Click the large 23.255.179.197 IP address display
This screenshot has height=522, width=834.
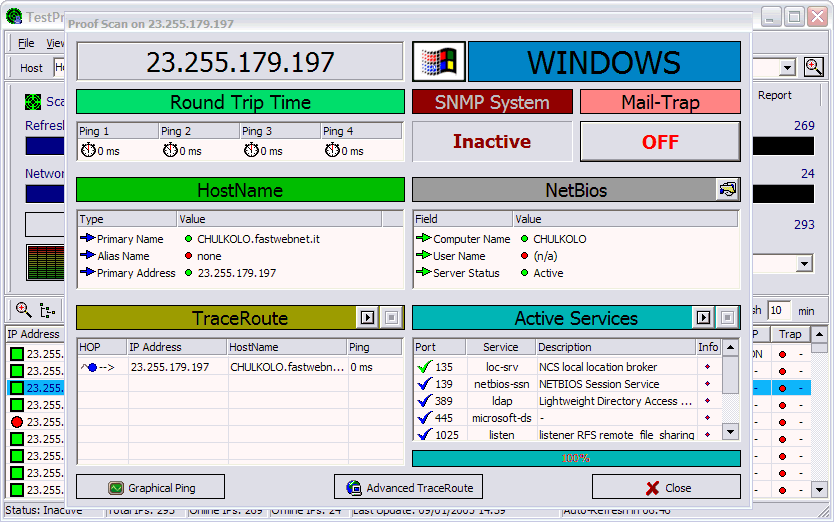coord(240,62)
